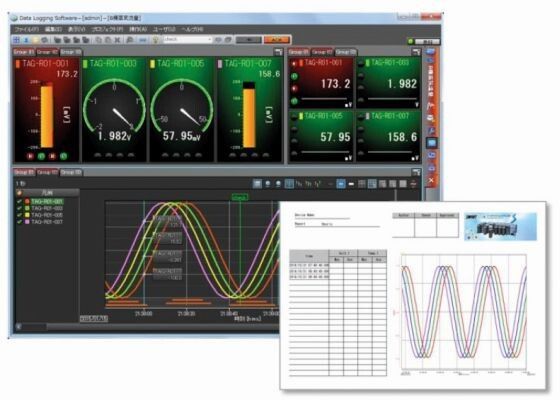Click the magnifier search icon in top toolbar

130,40
